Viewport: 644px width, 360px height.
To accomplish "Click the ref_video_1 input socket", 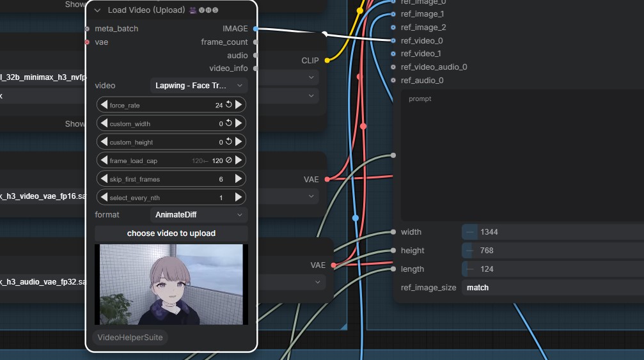I will click(393, 54).
